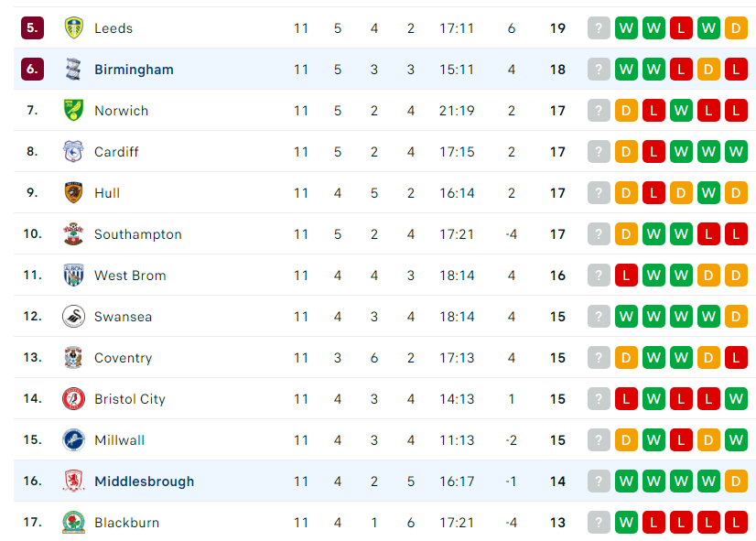Click the Leeds club crest icon
Screen dimensions: 756x541
tap(74, 28)
